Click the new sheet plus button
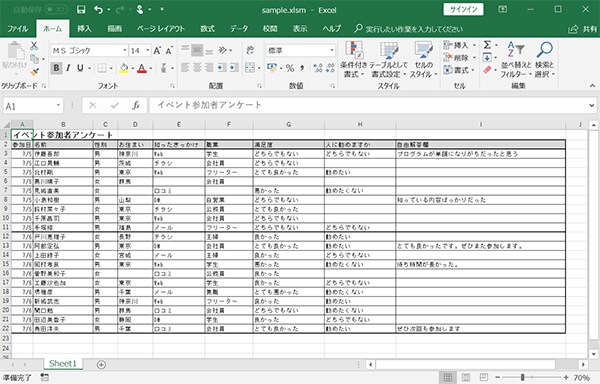600x384 pixels. (101, 364)
